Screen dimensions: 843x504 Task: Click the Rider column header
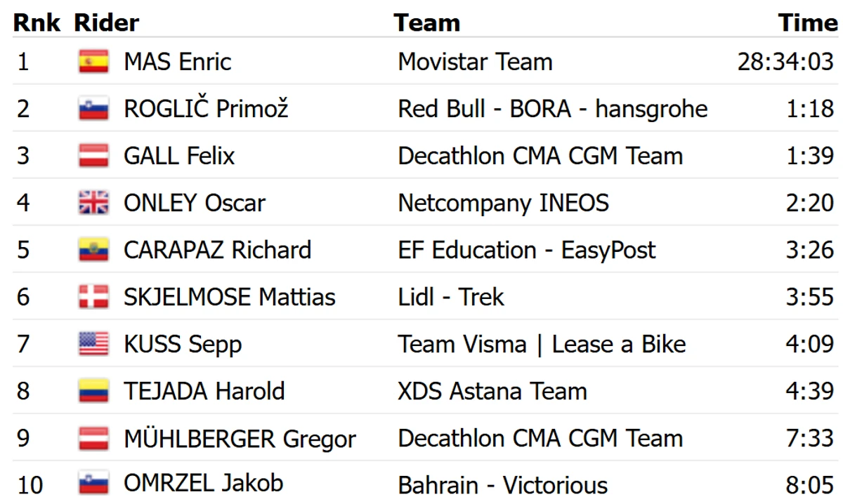coord(107,22)
